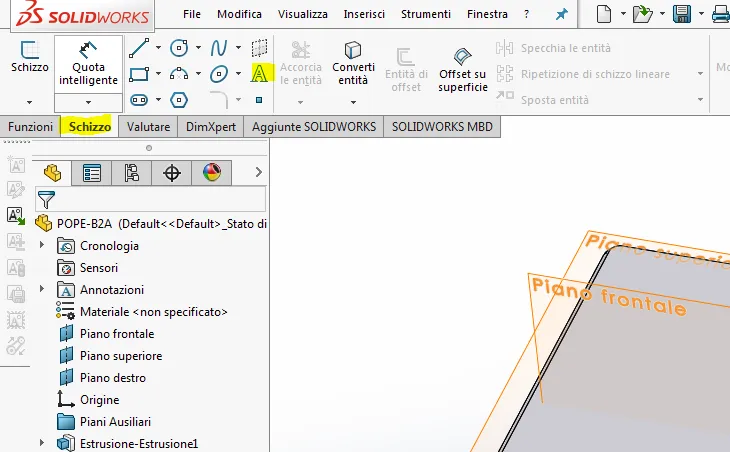
Task: Open the PropertyManager tab
Action: point(92,173)
